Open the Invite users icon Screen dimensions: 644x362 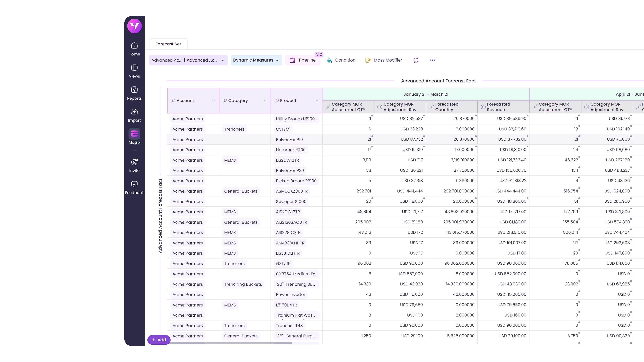[x=134, y=165]
